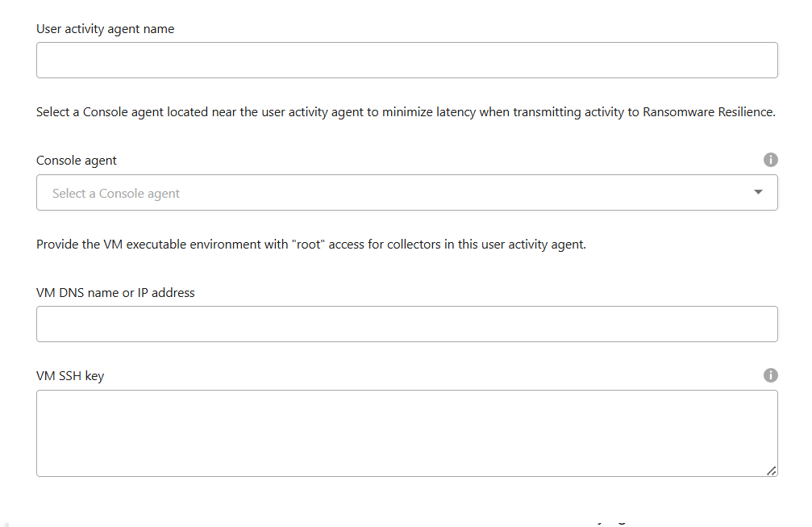The width and height of the screenshot is (812, 527).
Task: Click the Console agent field label
Action: pyautogui.click(x=77, y=161)
